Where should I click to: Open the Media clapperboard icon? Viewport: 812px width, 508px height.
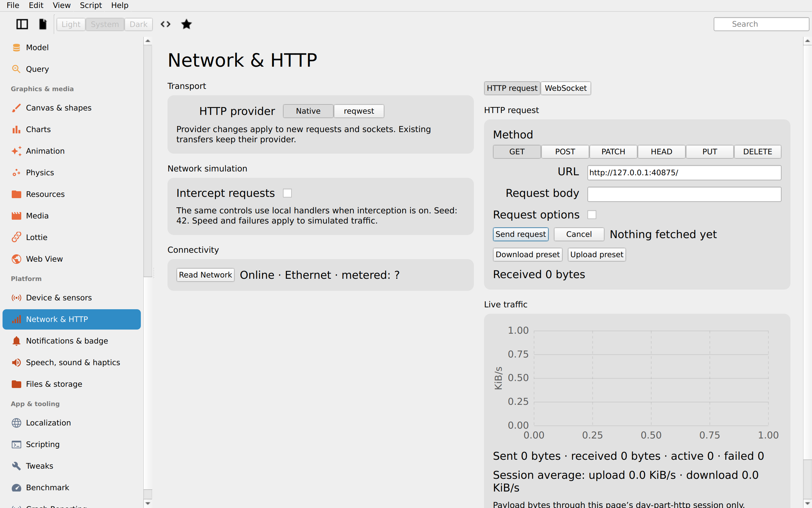coord(16,216)
